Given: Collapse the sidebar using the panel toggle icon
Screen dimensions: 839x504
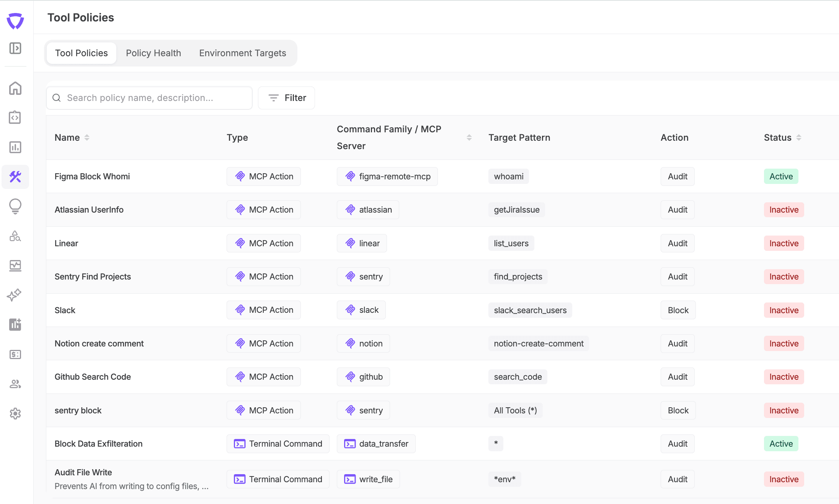Looking at the screenshot, I should click(x=15, y=49).
